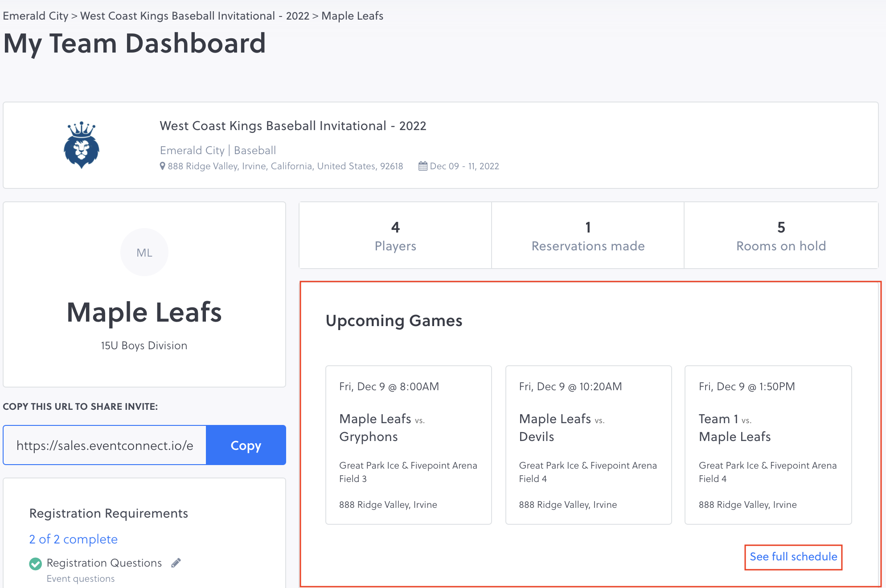Viewport: 886px width, 588px height.
Task: Open the See full schedule link
Action: [x=793, y=557]
